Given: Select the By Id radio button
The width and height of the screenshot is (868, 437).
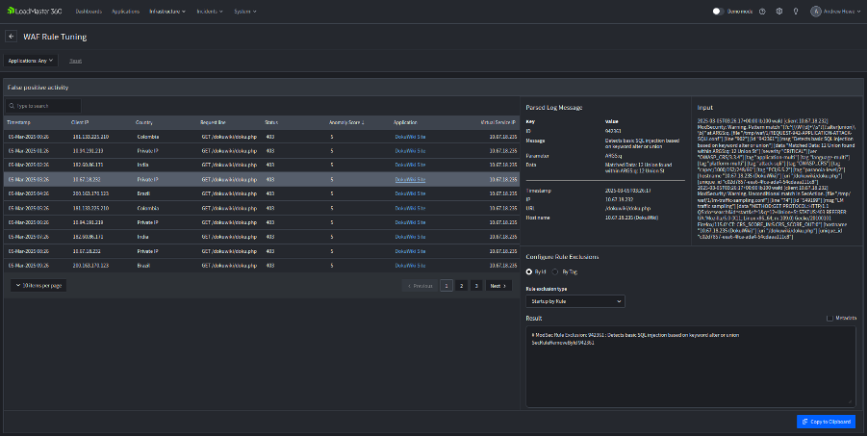Looking at the screenshot, I should [x=529, y=271].
